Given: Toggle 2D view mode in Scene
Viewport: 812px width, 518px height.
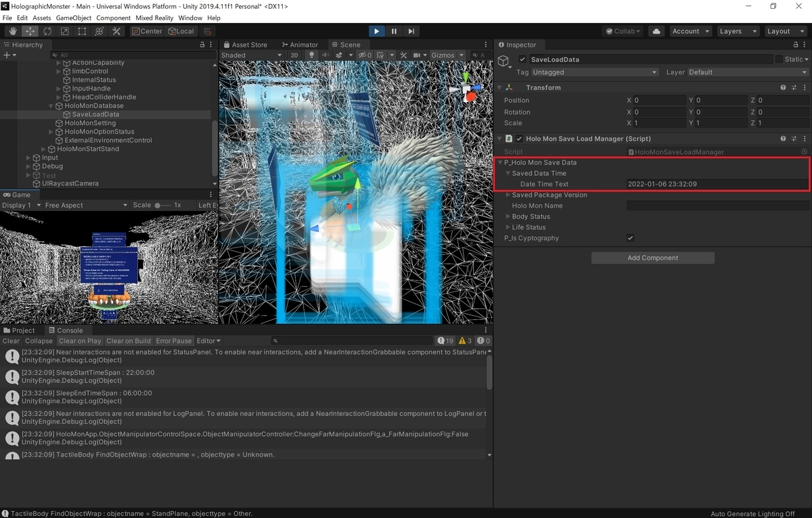Looking at the screenshot, I should tap(294, 55).
